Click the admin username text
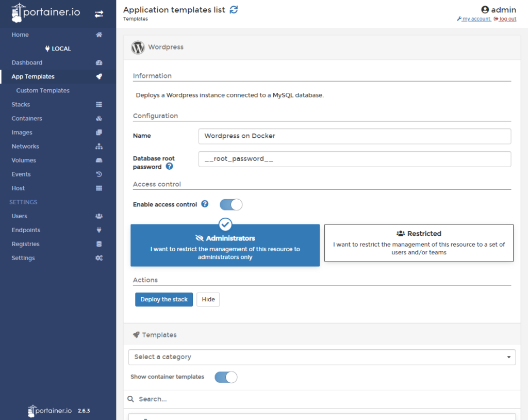The width and height of the screenshot is (528, 420). 503,10
